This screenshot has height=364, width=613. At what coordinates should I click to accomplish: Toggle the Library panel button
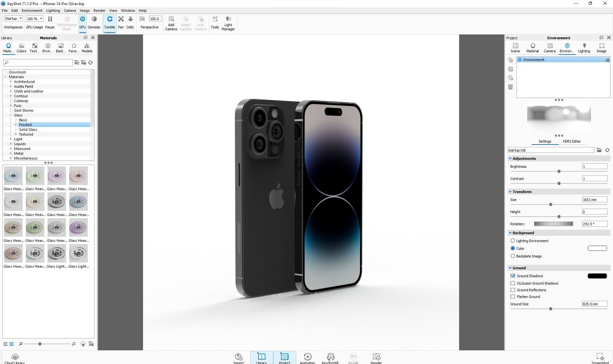click(261, 358)
